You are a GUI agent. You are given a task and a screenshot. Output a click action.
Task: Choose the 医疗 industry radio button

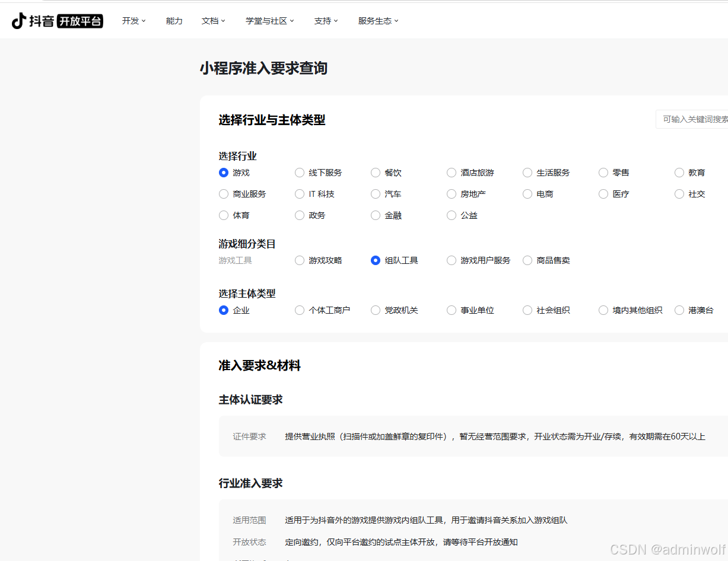(x=603, y=194)
